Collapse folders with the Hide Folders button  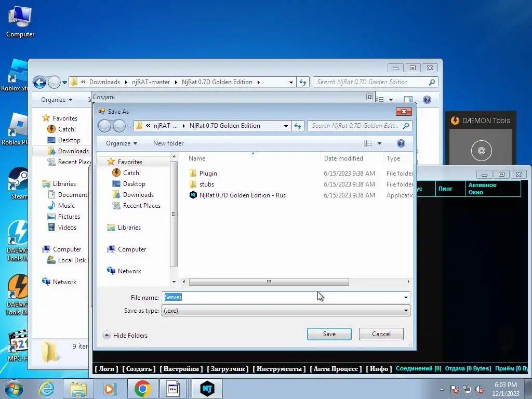point(125,335)
